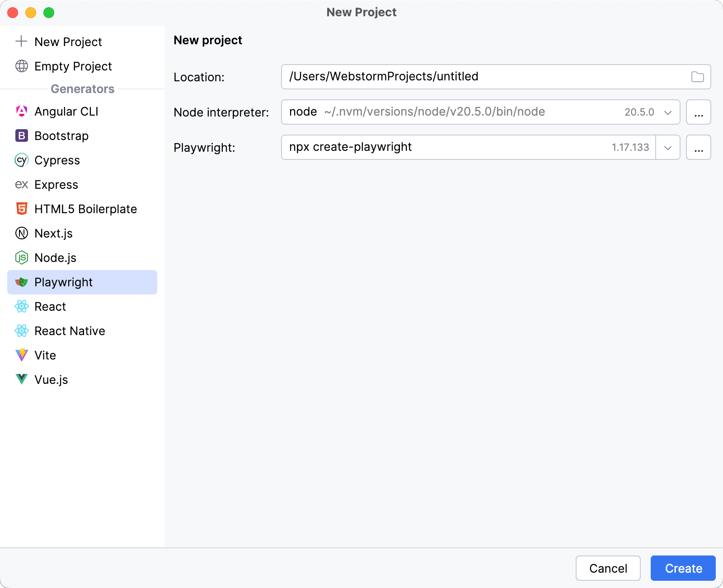Click the Angular CLI generator icon
The height and width of the screenshot is (588, 723).
pos(22,112)
